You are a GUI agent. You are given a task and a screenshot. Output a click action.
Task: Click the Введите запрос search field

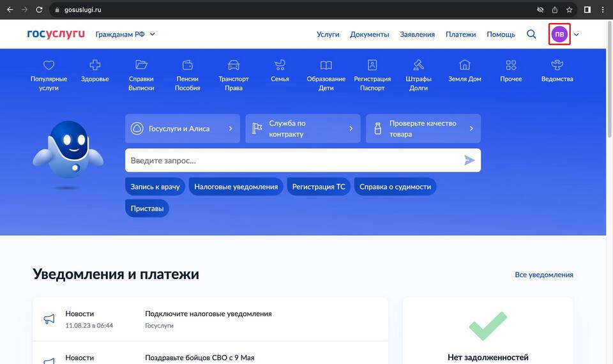coord(294,160)
